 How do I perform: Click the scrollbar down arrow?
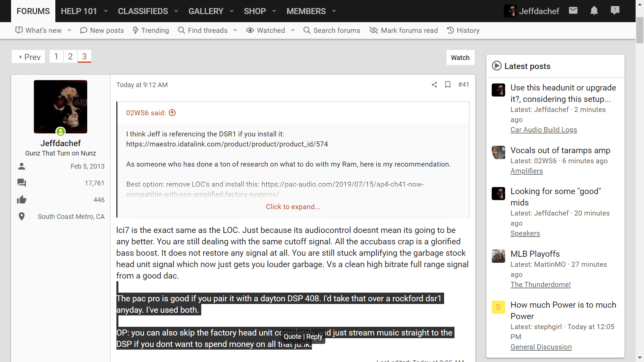[640, 358]
